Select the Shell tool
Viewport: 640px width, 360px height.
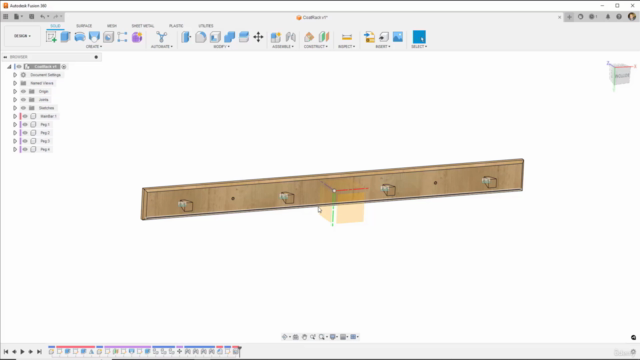[x=215, y=37]
